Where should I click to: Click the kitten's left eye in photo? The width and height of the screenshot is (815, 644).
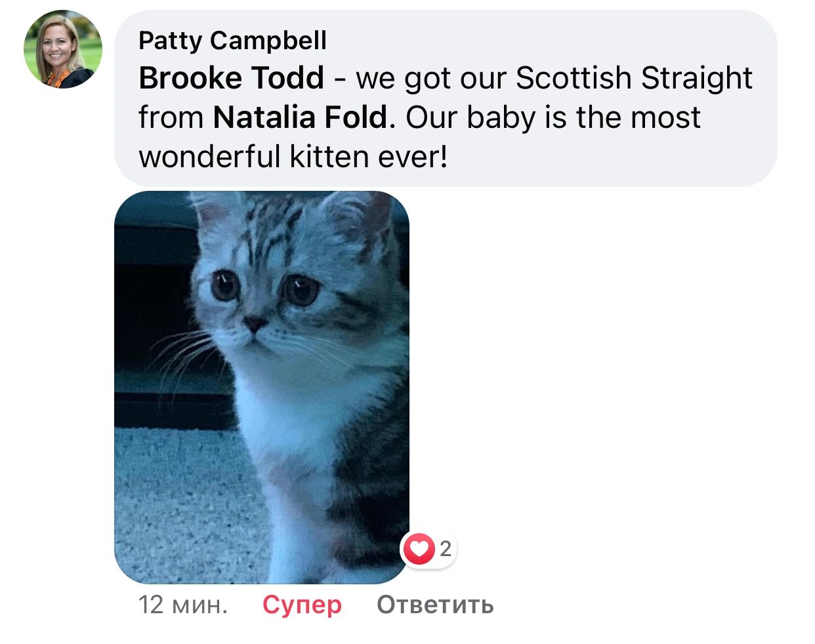point(224,285)
